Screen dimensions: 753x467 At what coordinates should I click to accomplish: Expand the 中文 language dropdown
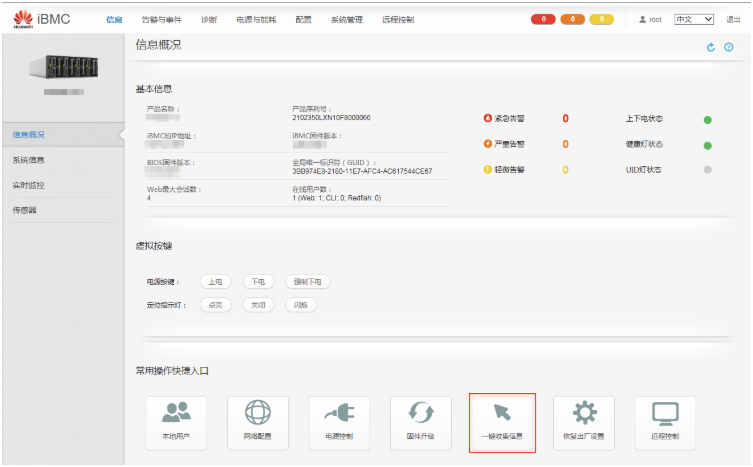pos(693,19)
